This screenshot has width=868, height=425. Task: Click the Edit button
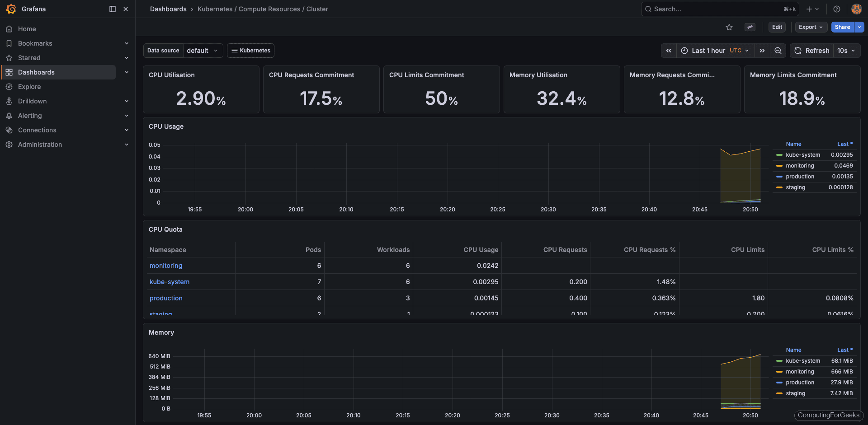[777, 27]
